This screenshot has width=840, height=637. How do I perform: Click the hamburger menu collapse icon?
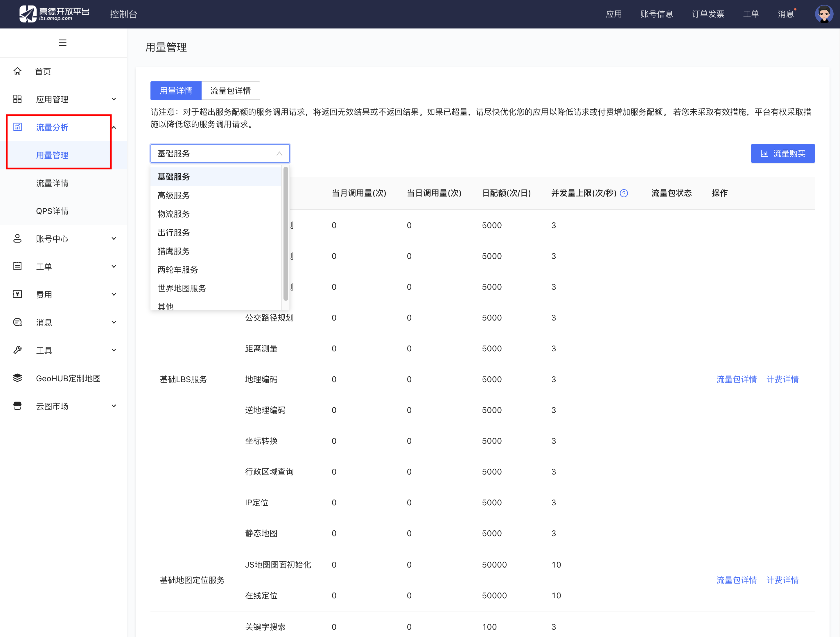point(63,43)
